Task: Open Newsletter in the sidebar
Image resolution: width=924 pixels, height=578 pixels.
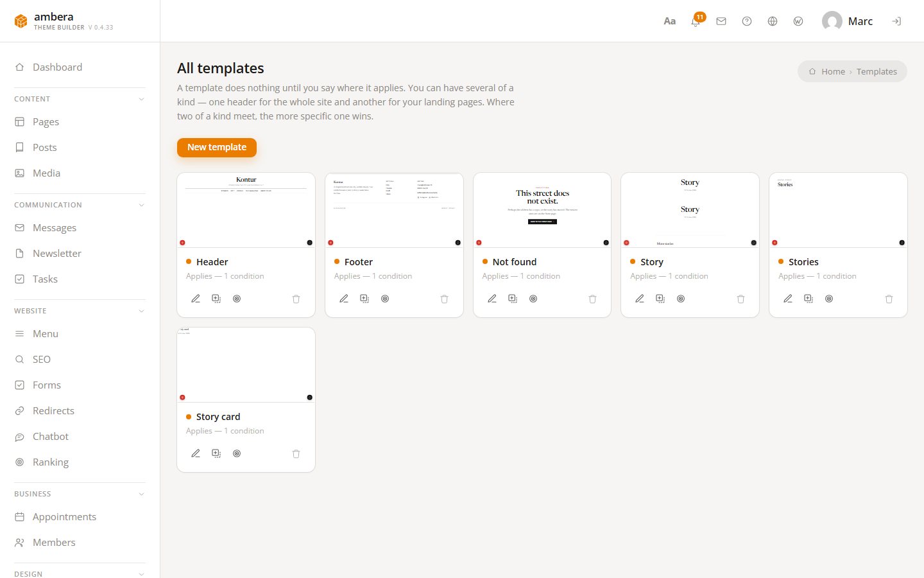Action: pos(80,253)
